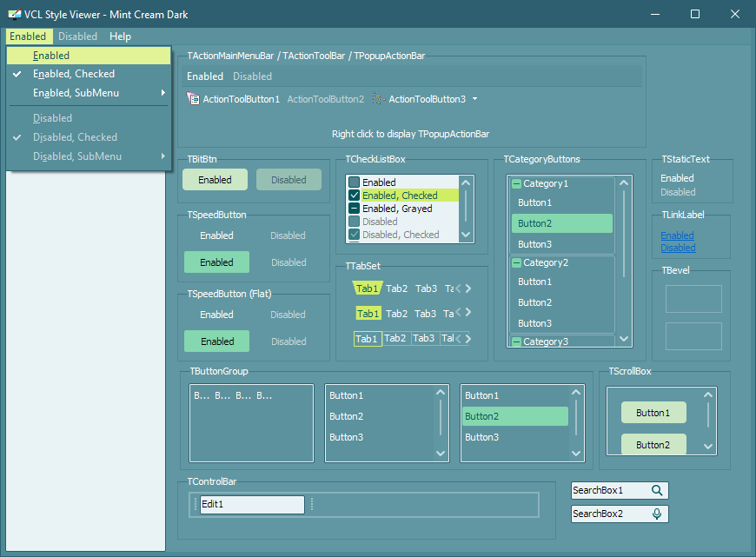Click Button2 in the scroll box
The width and height of the screenshot is (756, 557).
(x=653, y=444)
